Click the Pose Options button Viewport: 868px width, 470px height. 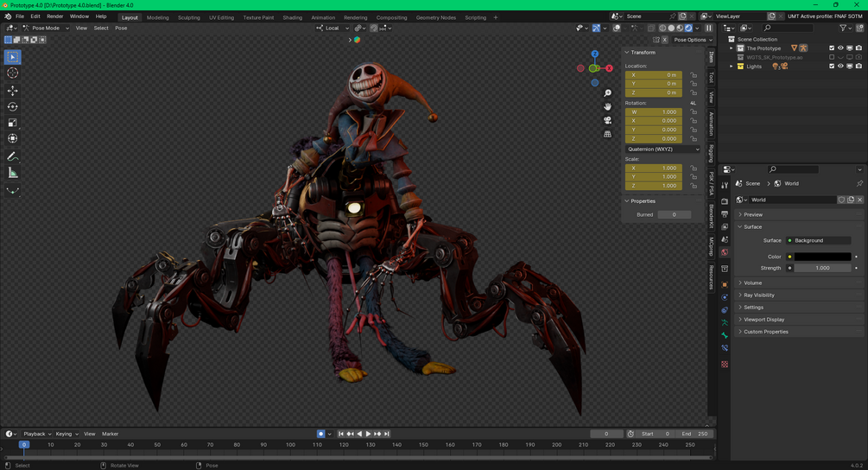693,40
